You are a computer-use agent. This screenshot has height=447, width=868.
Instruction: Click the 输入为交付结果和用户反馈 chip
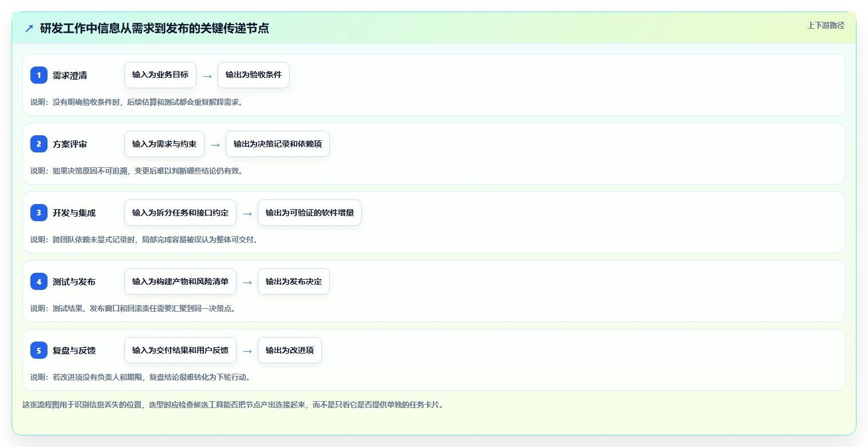[180, 350]
